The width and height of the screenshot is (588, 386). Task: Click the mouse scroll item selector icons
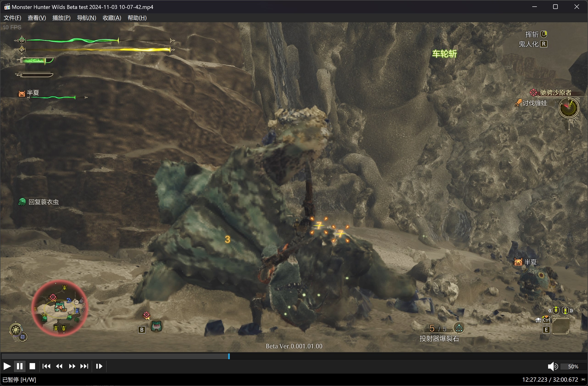(x=560, y=310)
